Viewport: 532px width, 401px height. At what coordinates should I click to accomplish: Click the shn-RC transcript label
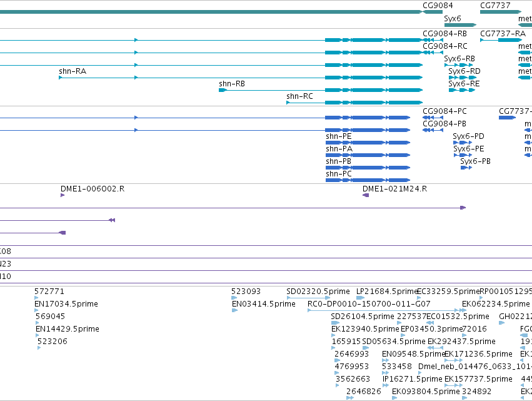point(299,96)
